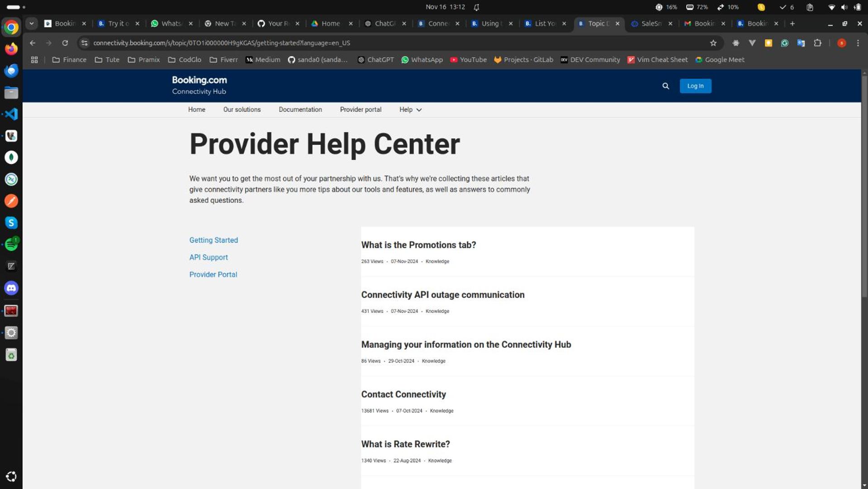The height and width of the screenshot is (489, 868).
Task: Show applications with Ubuntu logo button
Action: [11, 476]
